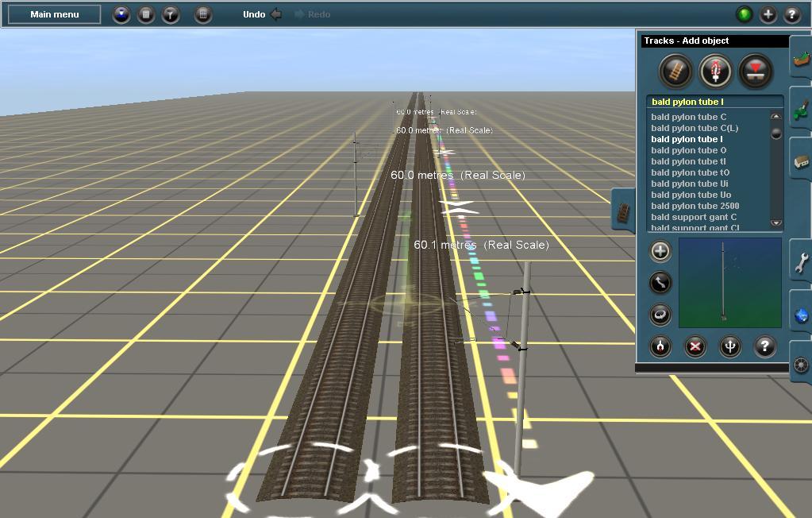Switch to Track mode ladder icon

click(x=675, y=71)
